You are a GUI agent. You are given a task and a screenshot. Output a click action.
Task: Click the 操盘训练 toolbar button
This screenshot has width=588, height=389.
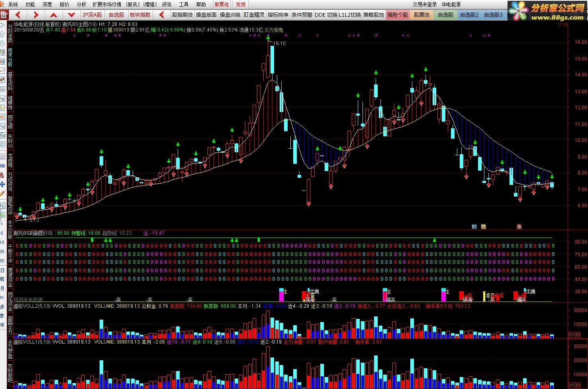[230, 15]
